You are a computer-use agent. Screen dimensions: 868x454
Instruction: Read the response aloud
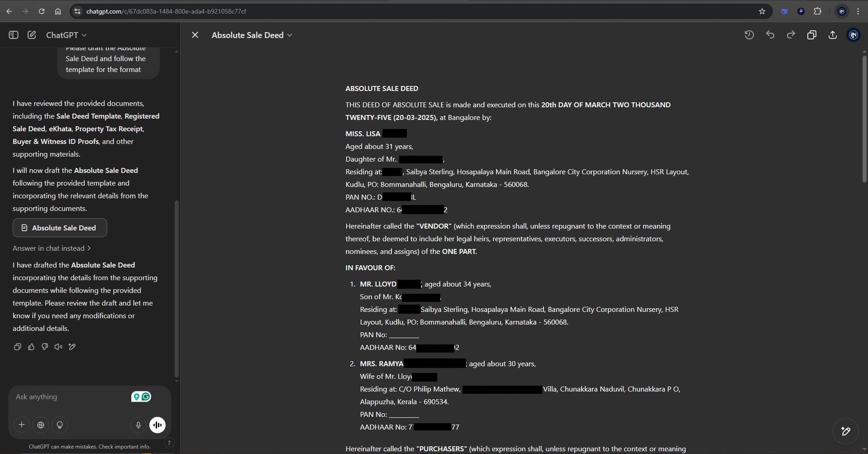[58, 347]
